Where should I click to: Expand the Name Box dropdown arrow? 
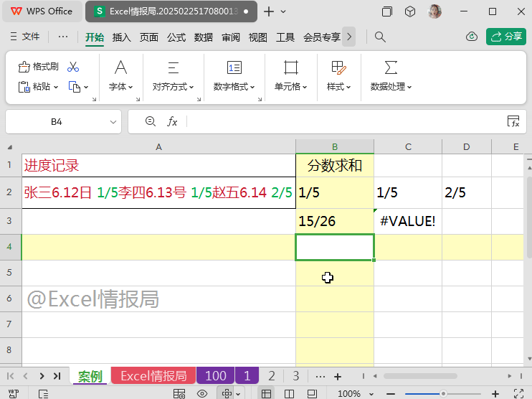pos(113,122)
